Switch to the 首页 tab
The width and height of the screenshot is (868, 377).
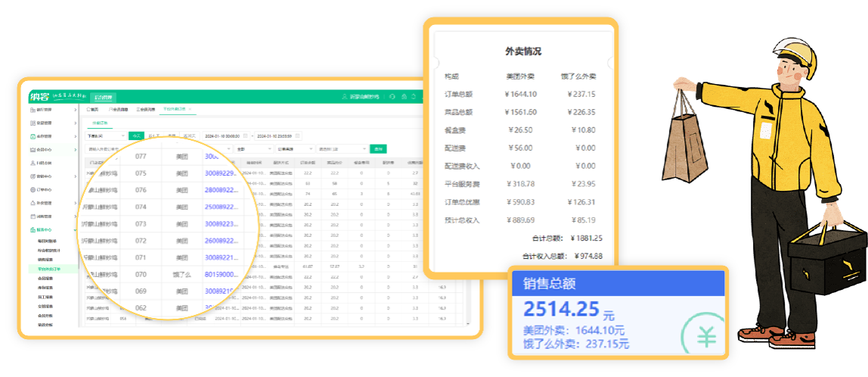[x=93, y=110]
